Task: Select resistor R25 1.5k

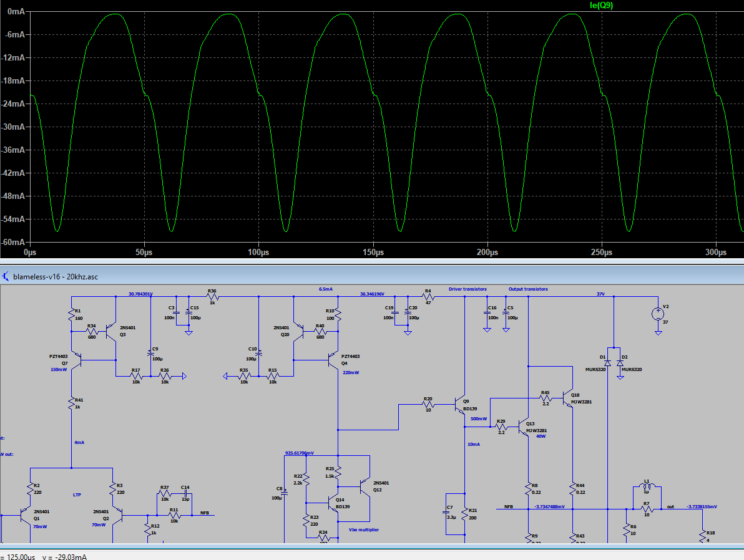Action: pos(338,472)
